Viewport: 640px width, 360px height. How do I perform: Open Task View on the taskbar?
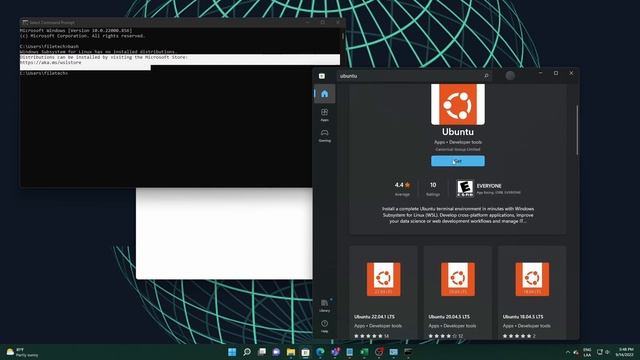[x=262, y=352]
